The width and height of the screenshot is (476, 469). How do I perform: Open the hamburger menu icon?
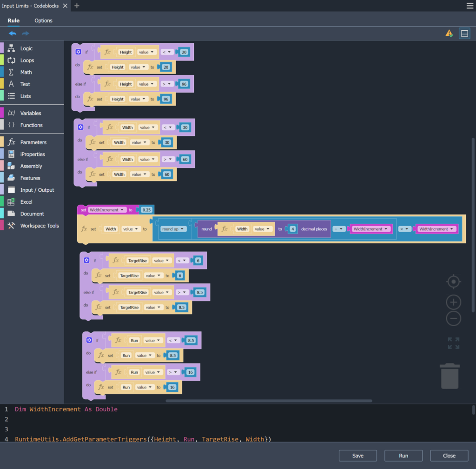(469, 6)
